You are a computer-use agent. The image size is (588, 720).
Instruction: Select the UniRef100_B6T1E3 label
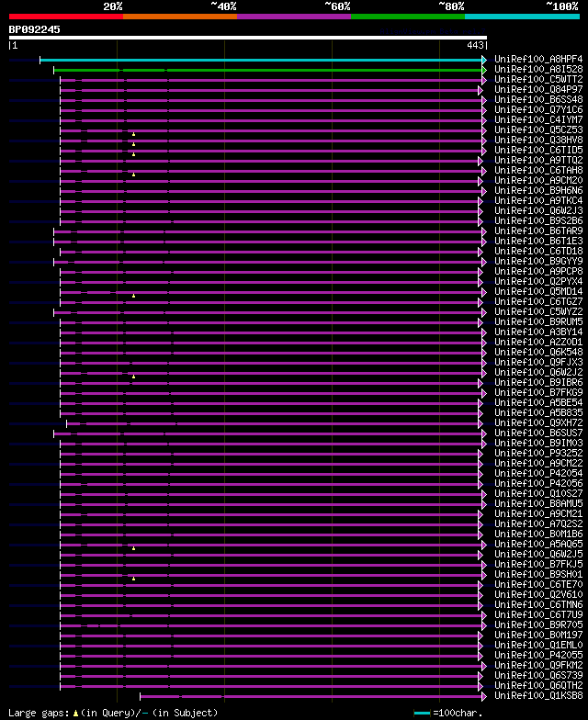point(538,241)
